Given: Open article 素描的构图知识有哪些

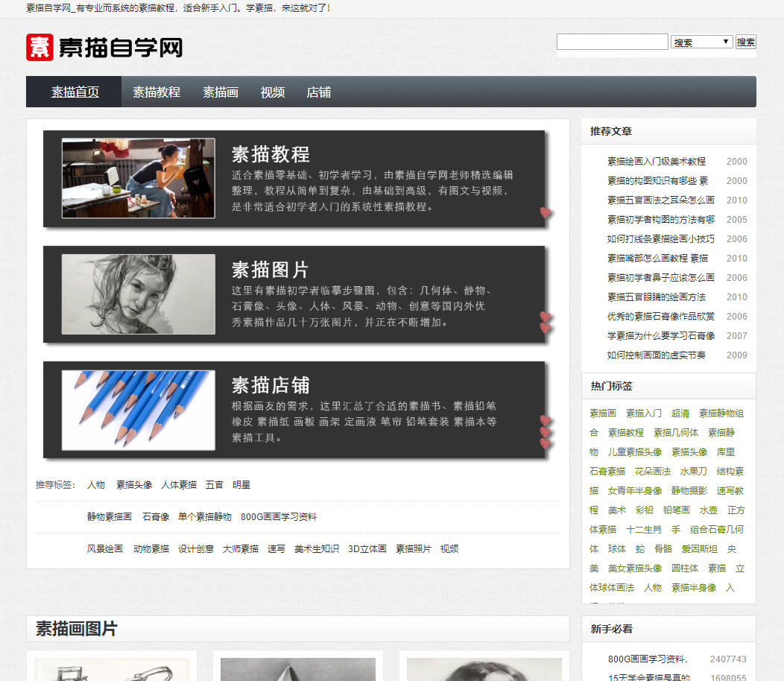Looking at the screenshot, I should point(657,180).
